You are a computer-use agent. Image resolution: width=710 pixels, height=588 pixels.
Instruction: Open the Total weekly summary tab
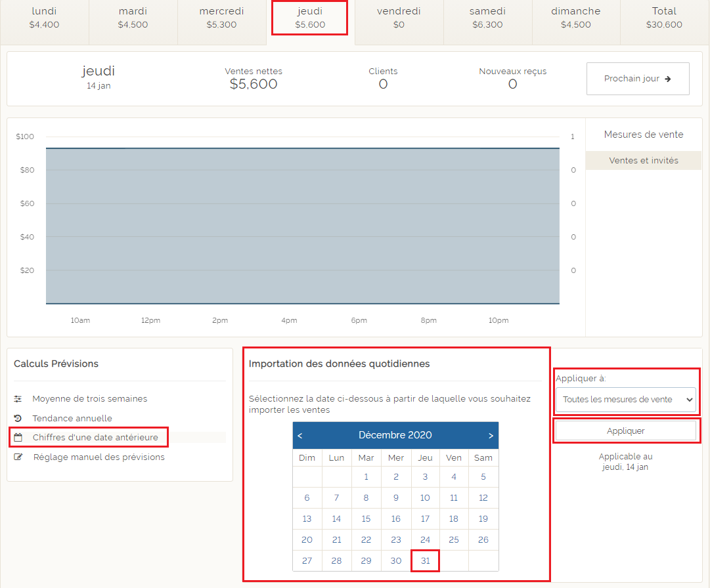pyautogui.click(x=664, y=18)
